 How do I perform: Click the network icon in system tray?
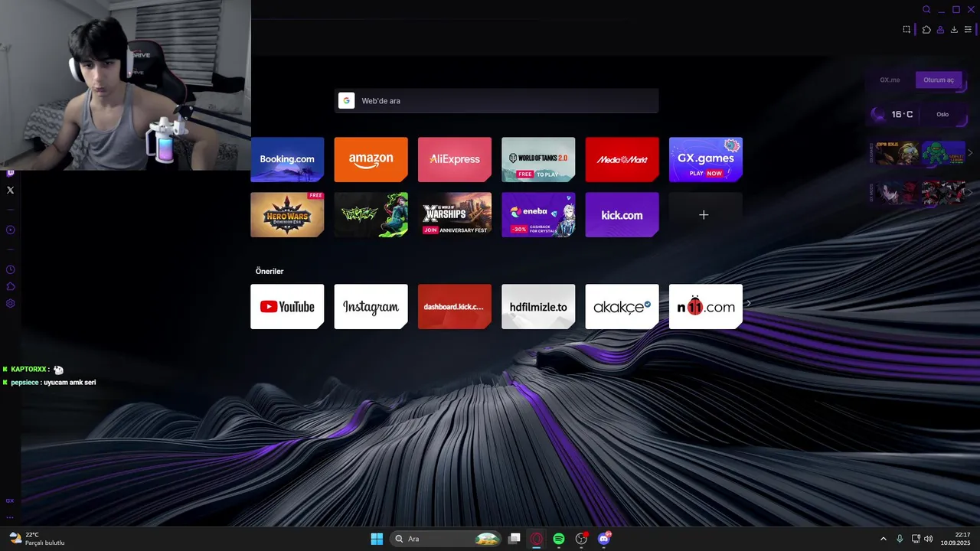(916, 539)
